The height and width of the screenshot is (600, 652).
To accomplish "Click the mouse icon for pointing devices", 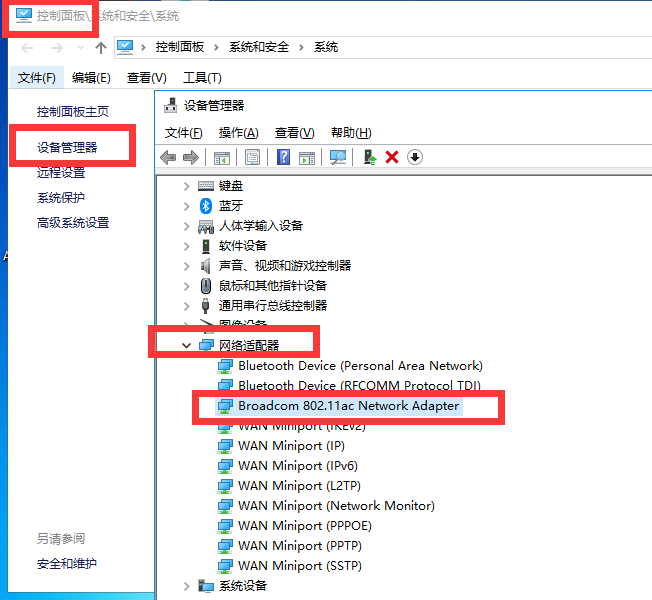I will pos(206,286).
